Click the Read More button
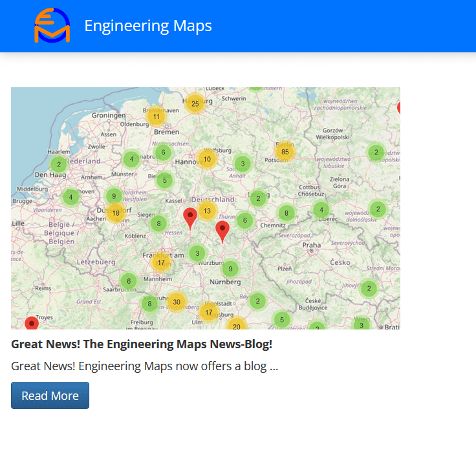This screenshot has width=476, height=460. [x=50, y=395]
